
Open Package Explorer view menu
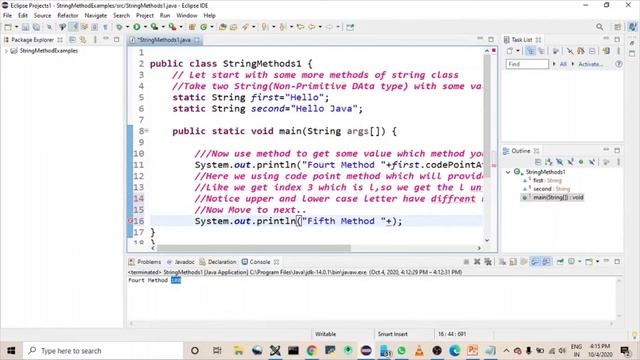pos(95,40)
